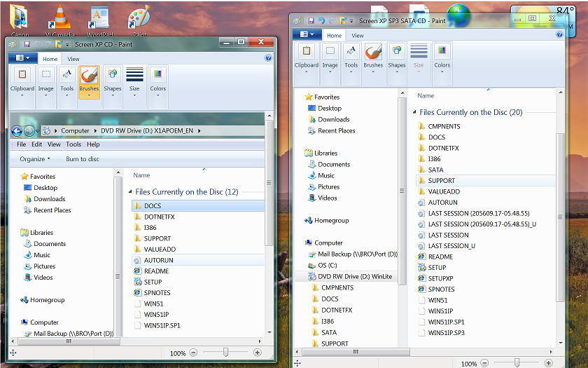Click File menu in Screen XP CD canvas
Screen dimensions: 588x368
point(22,144)
